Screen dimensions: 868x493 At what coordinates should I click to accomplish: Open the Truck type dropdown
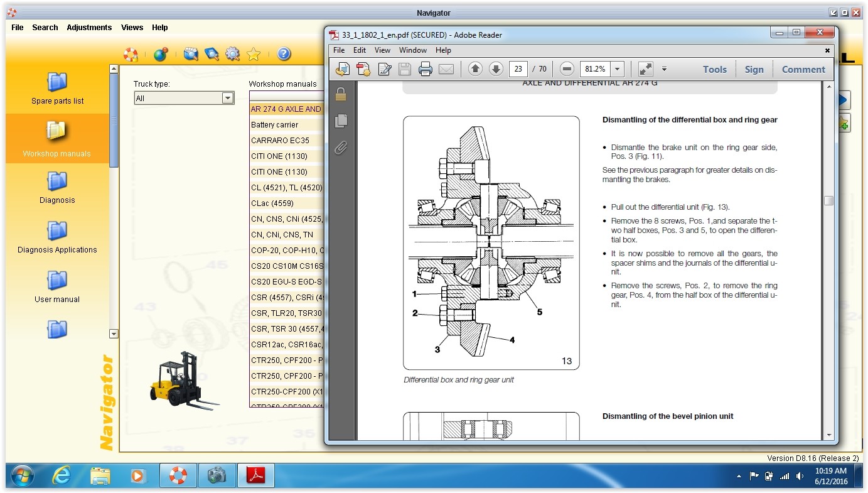[x=227, y=98]
